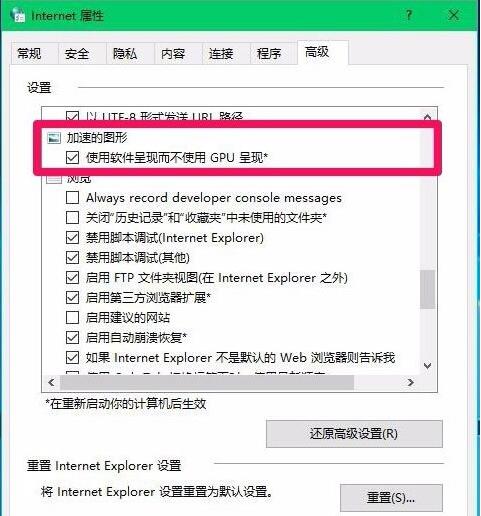Toggle 禁用脚本调试(其他) checkbox
Viewport: 481px width, 516px height.
(72, 258)
